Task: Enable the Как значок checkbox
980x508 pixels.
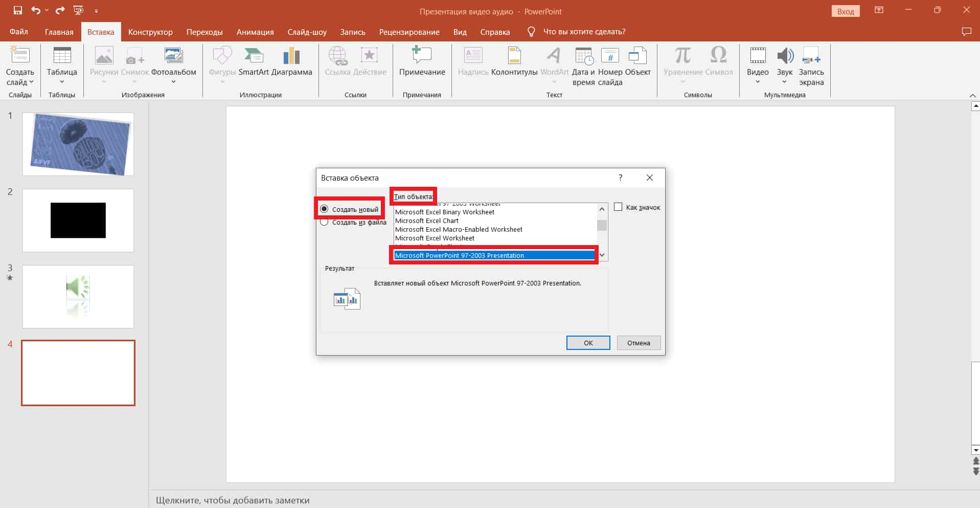Action: (618, 207)
